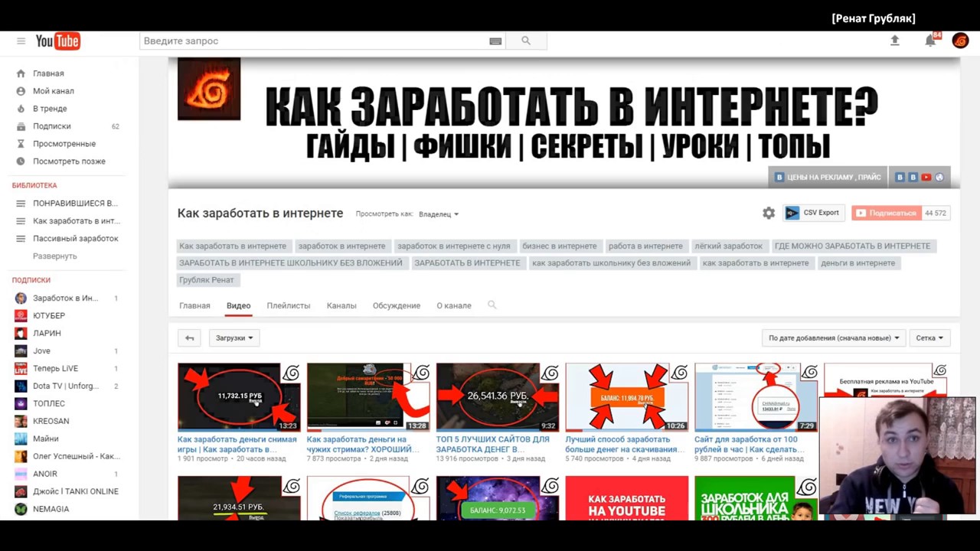Open video thumbnail showing 26,541.36 РУБ
This screenshot has height=551, width=980.
[x=498, y=397]
